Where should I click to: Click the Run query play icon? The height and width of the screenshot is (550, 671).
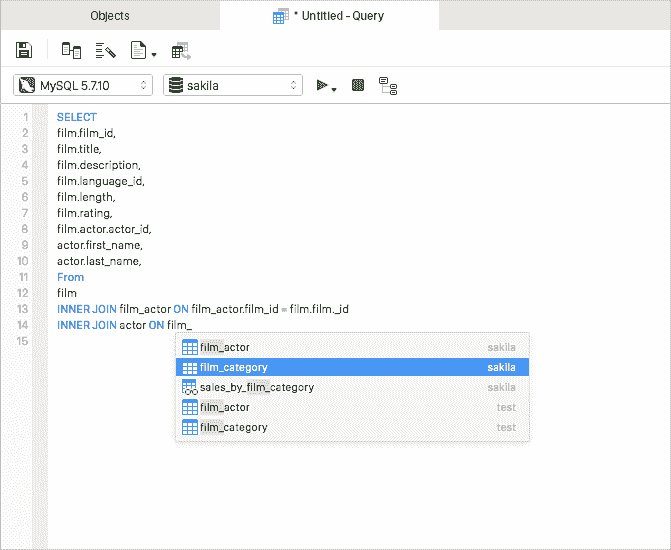[x=322, y=85]
